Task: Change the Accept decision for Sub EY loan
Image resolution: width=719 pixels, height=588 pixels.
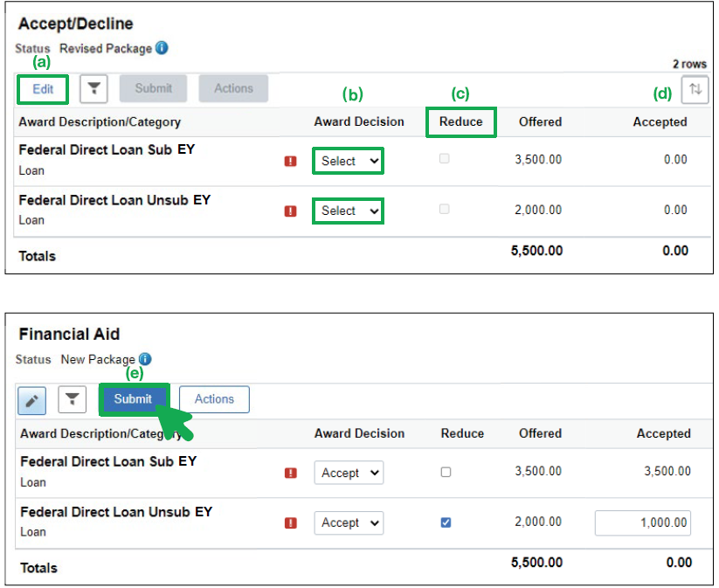Action: [x=349, y=472]
